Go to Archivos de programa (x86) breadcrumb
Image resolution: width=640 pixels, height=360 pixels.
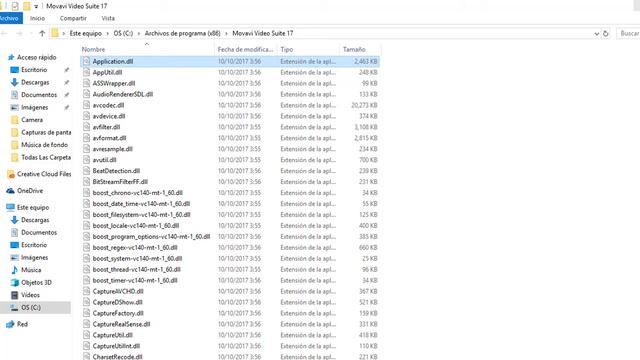(x=182, y=33)
